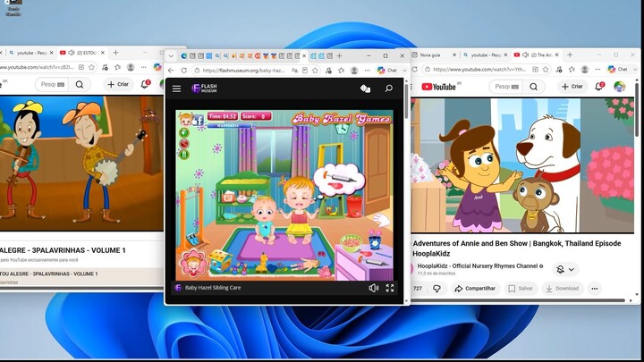Open Copilot icon in 3Palavrinhas window
This screenshot has height=362, width=644.
157,67
